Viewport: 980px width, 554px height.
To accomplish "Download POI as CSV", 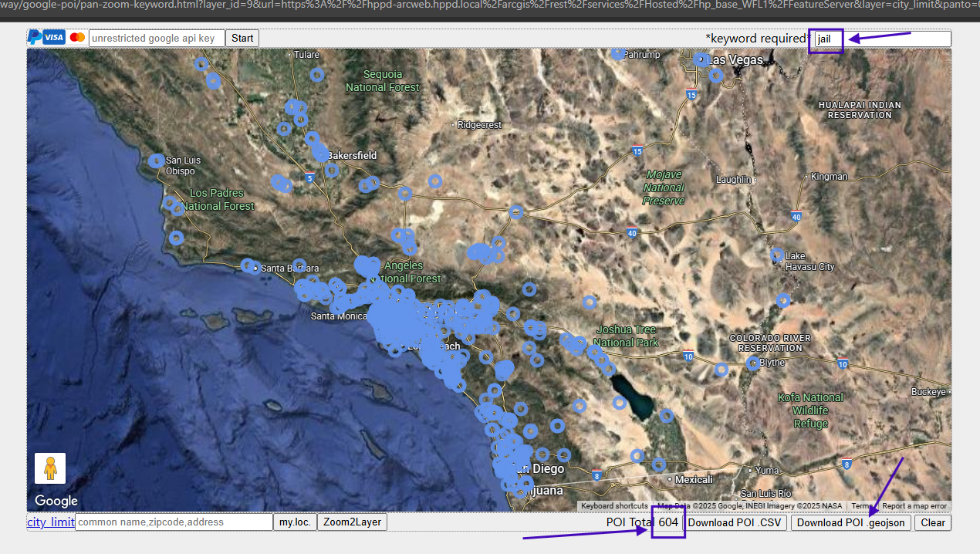I will (735, 523).
